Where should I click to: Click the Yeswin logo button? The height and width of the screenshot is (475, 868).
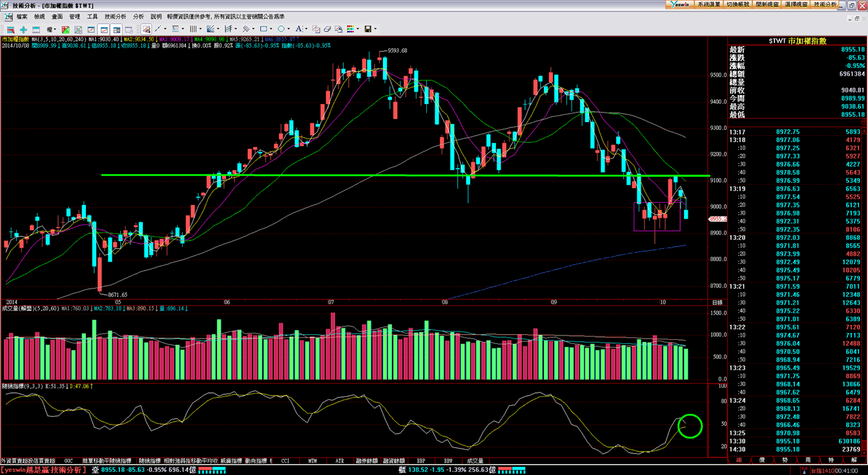click(x=681, y=5)
